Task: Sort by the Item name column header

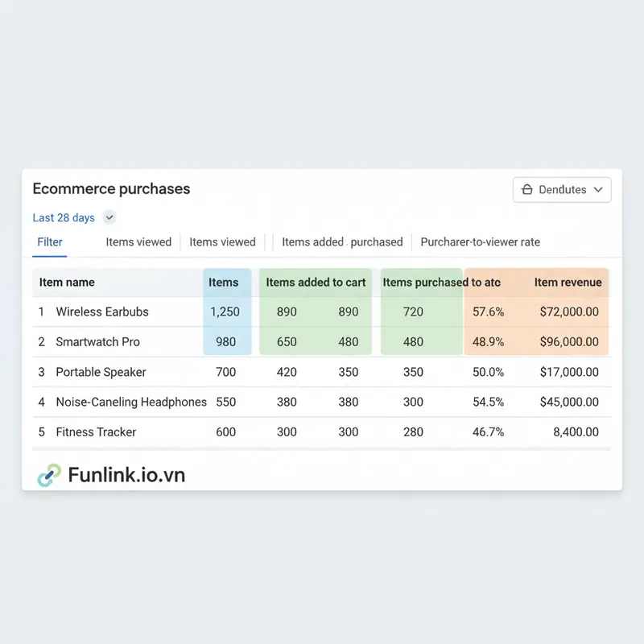Action: [68, 283]
